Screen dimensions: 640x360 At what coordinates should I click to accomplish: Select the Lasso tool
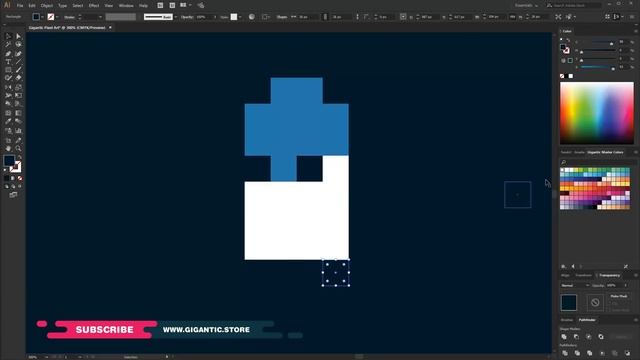click(18, 44)
